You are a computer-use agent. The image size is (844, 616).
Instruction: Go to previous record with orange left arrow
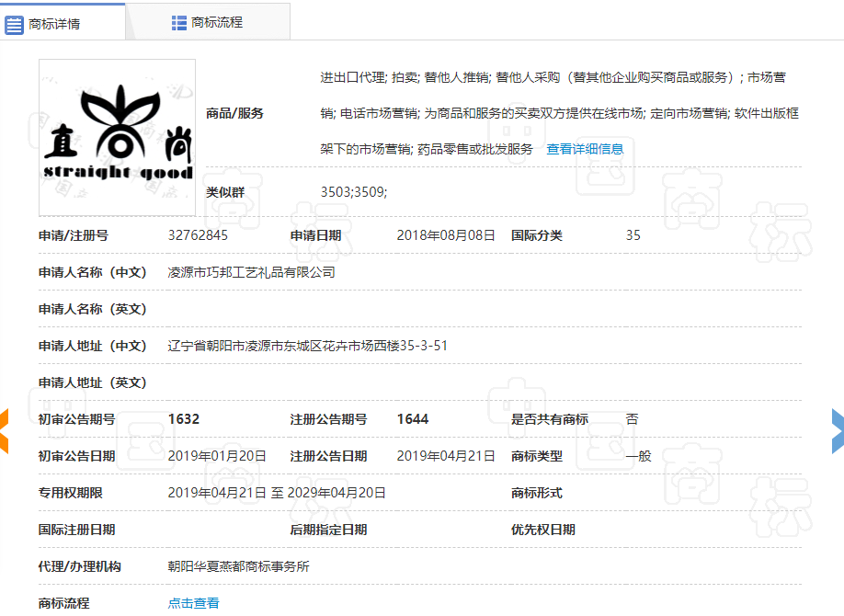tap(5, 431)
